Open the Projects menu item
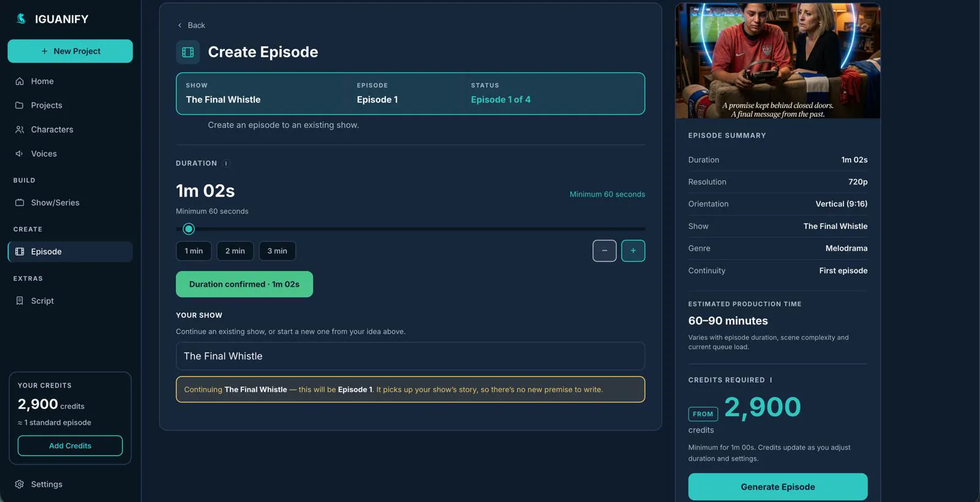Viewport: 980px width, 502px height. coord(70,105)
